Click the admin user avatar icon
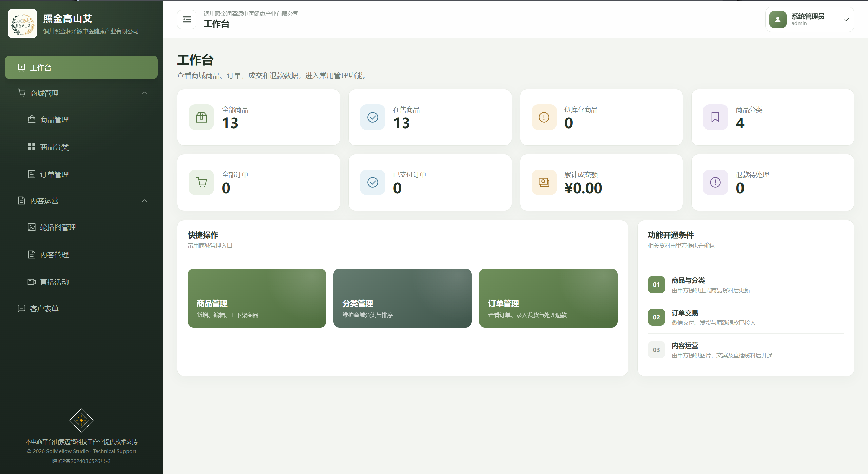The height and width of the screenshot is (474, 868). click(x=778, y=20)
